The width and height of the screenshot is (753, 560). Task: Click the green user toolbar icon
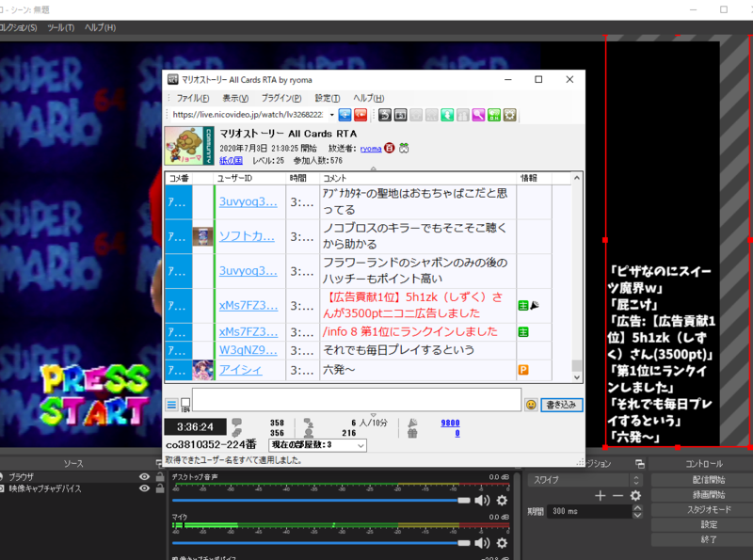coord(447,115)
